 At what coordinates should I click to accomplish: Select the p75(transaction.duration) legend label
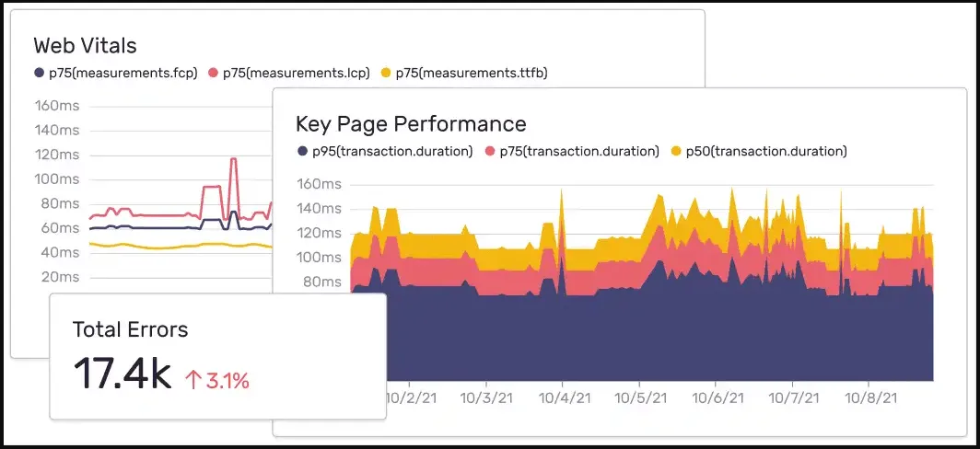click(579, 151)
